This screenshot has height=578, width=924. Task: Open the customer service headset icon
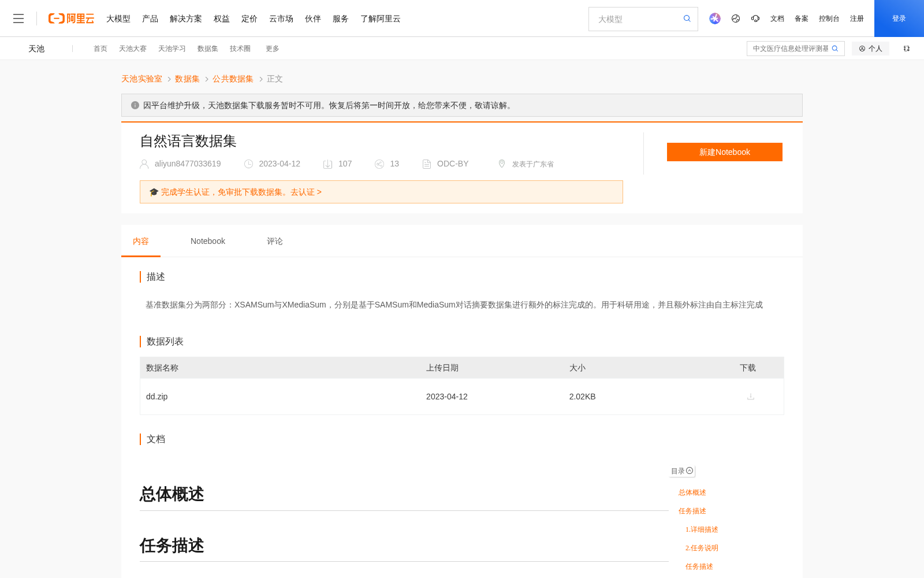[x=755, y=18]
